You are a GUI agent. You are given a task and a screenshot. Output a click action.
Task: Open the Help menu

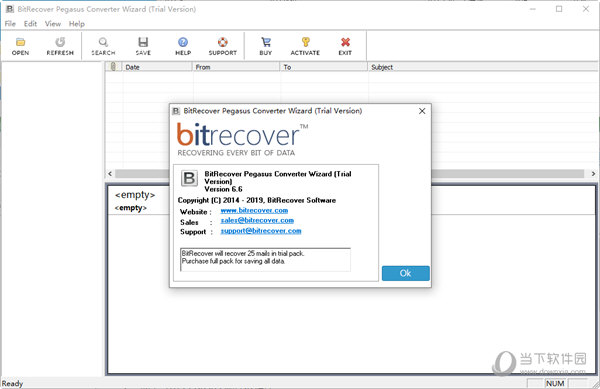[x=77, y=24]
